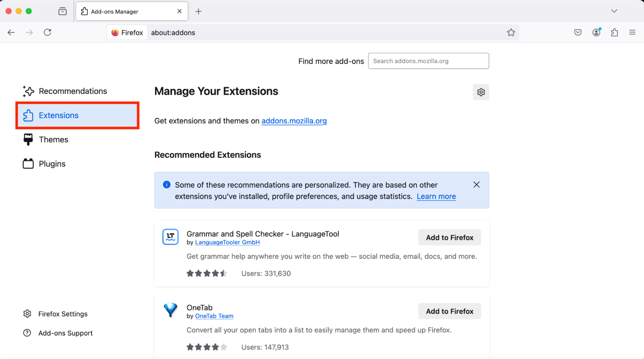Click the Firefox Settings gear icon
The image size is (644, 359).
(x=27, y=314)
